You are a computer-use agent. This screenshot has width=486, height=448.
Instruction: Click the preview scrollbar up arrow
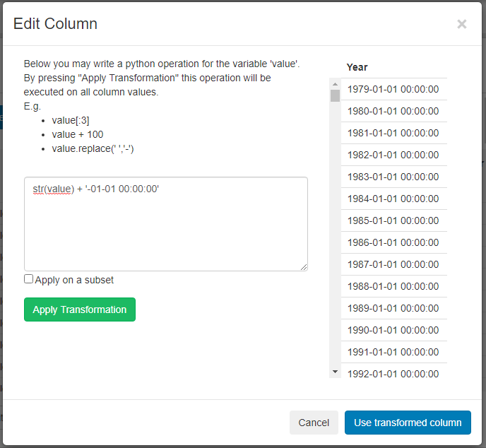point(335,83)
